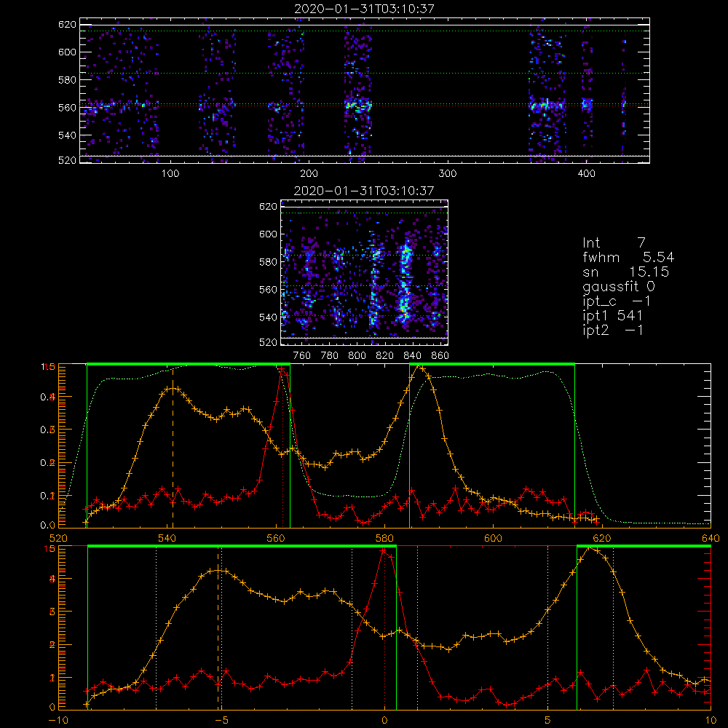Click the 10 x-axis label of bottom plot
728x728 pixels.
click(x=711, y=720)
